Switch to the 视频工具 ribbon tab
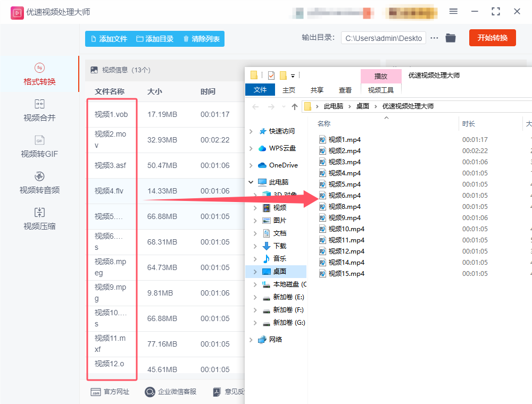 381,90
